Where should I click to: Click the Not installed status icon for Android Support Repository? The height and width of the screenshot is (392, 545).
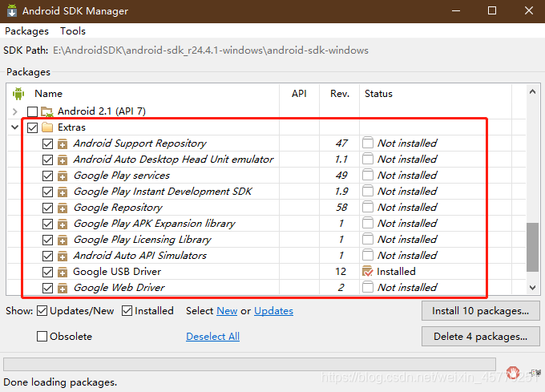pos(367,143)
